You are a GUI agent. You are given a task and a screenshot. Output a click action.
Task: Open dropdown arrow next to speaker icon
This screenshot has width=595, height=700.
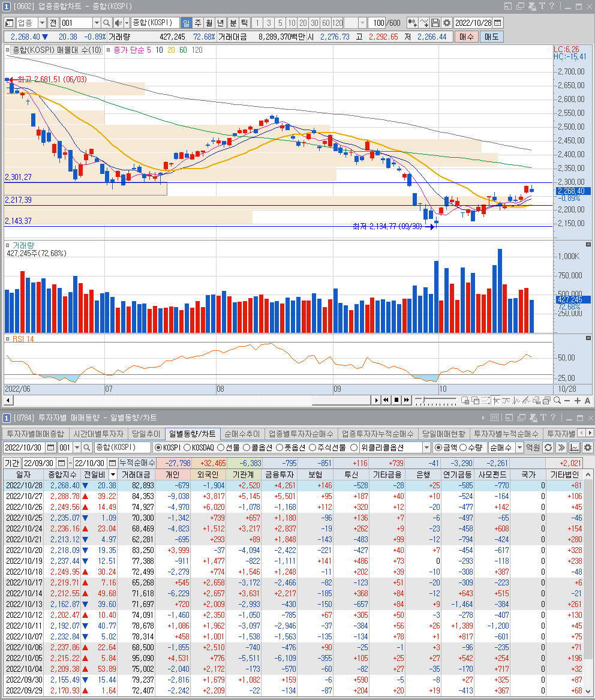(x=127, y=23)
